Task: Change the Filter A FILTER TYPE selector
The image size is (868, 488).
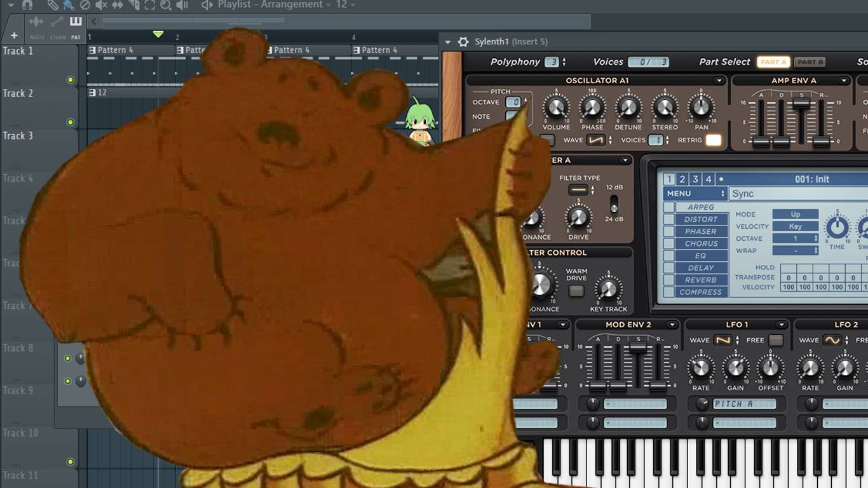Action: (x=578, y=190)
